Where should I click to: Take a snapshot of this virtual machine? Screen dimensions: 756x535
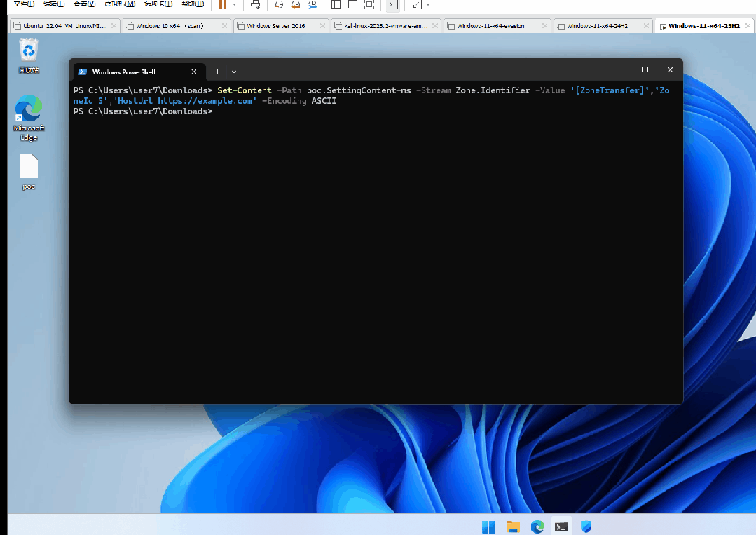(x=279, y=5)
